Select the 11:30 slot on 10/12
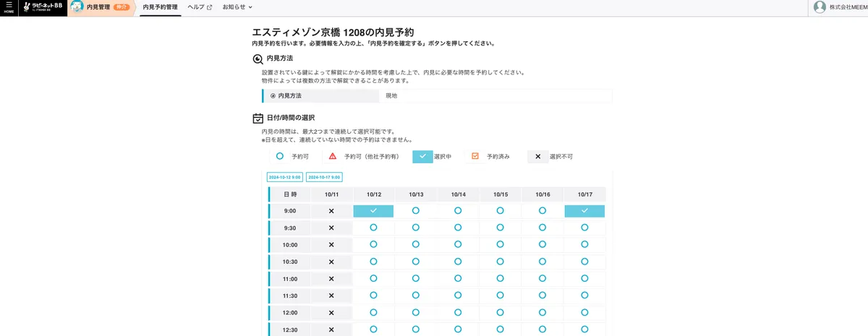This screenshot has width=868, height=336. [x=373, y=296]
